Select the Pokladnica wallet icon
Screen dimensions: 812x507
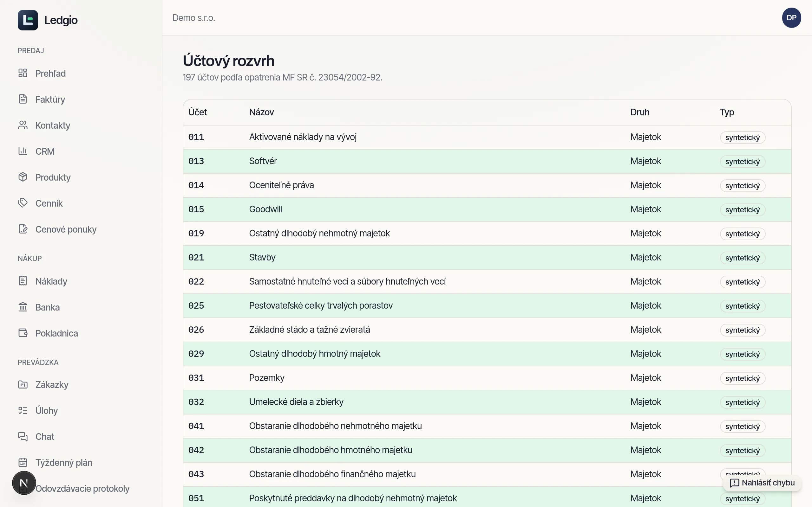click(23, 333)
